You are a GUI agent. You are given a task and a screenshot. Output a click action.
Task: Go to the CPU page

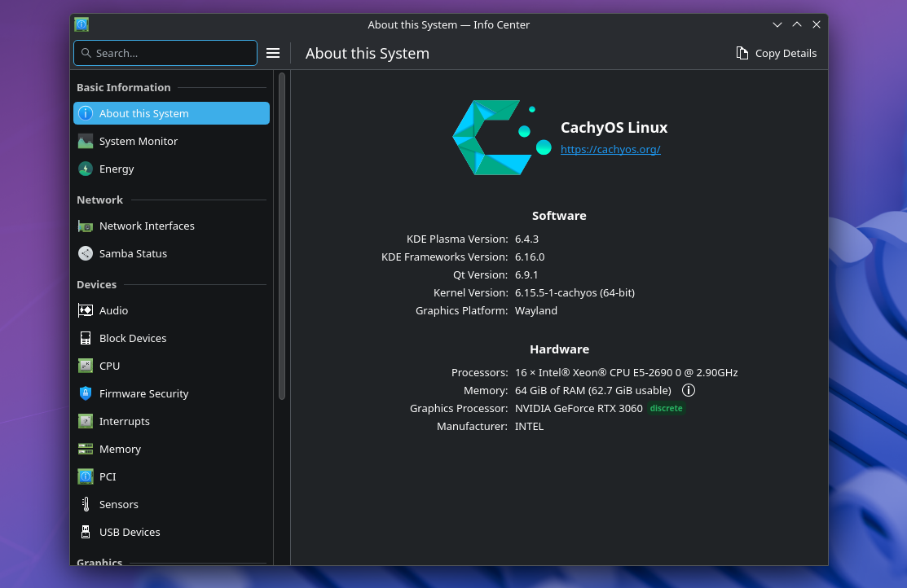(110, 366)
